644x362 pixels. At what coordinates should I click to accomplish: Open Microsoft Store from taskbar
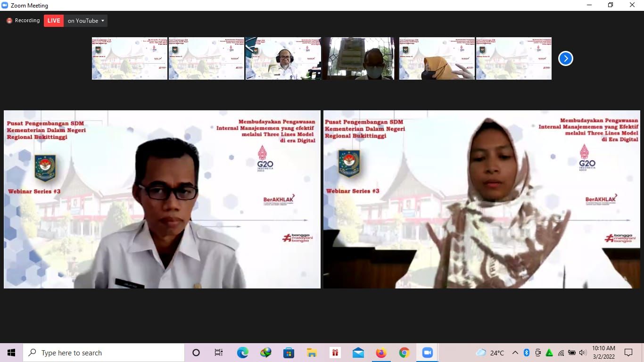coord(289,353)
